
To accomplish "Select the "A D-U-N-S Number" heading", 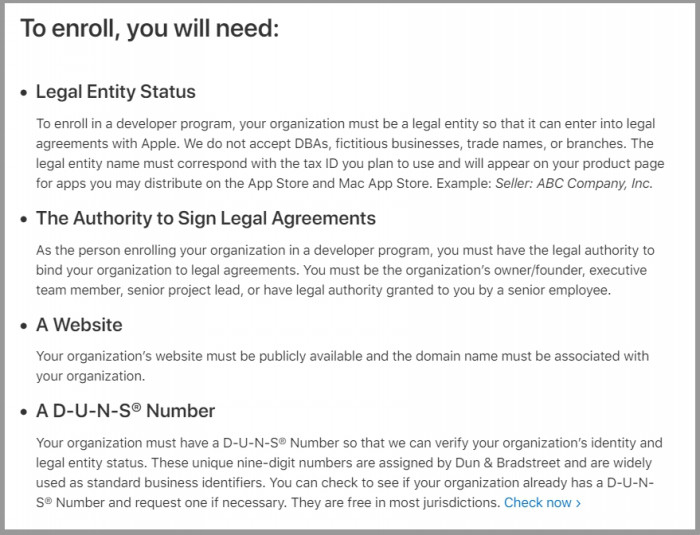I will click(x=125, y=411).
